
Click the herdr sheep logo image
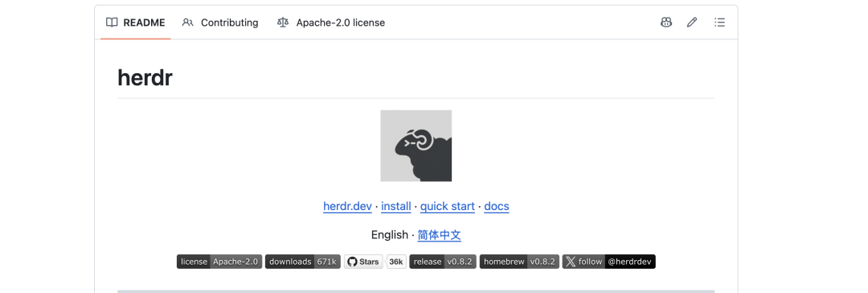coord(416,146)
